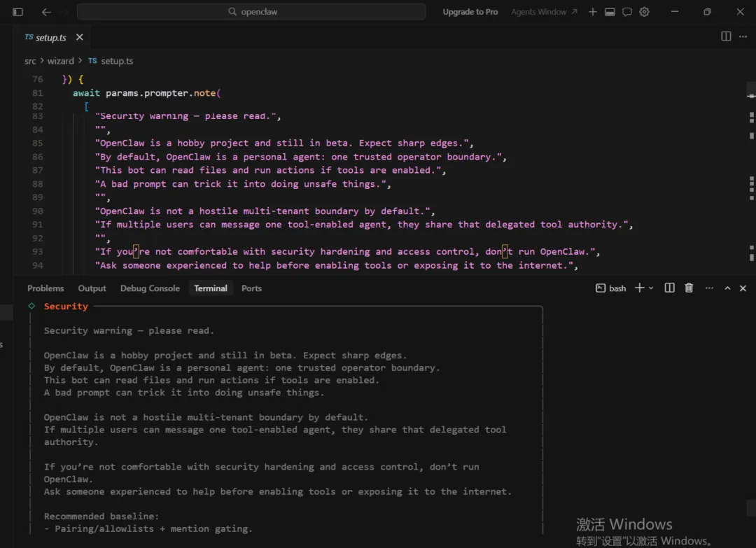756x548 pixels.
Task: Click the openclaw search box
Action: click(x=251, y=12)
